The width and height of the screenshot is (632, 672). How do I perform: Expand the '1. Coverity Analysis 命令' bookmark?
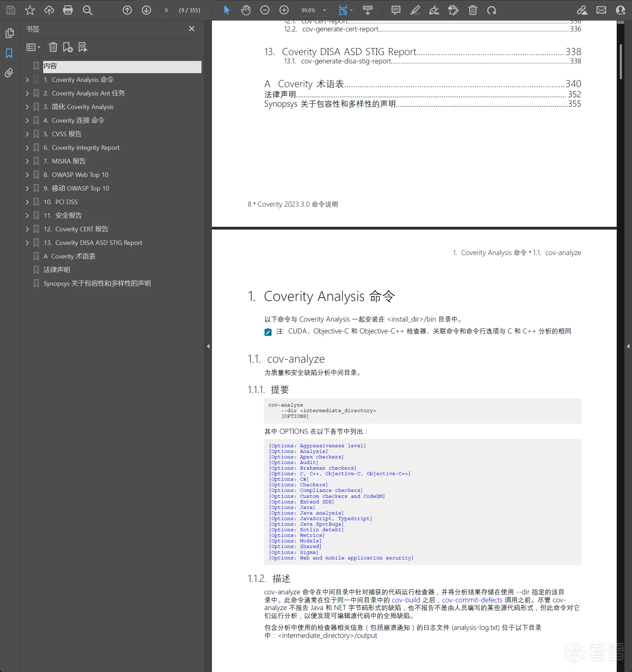[27, 80]
